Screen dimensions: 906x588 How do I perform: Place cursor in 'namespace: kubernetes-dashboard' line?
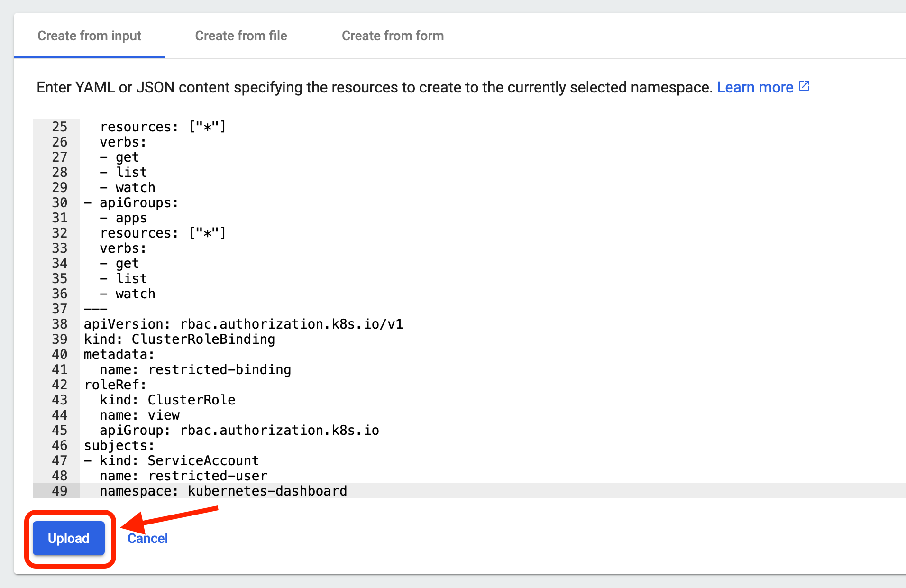223,491
